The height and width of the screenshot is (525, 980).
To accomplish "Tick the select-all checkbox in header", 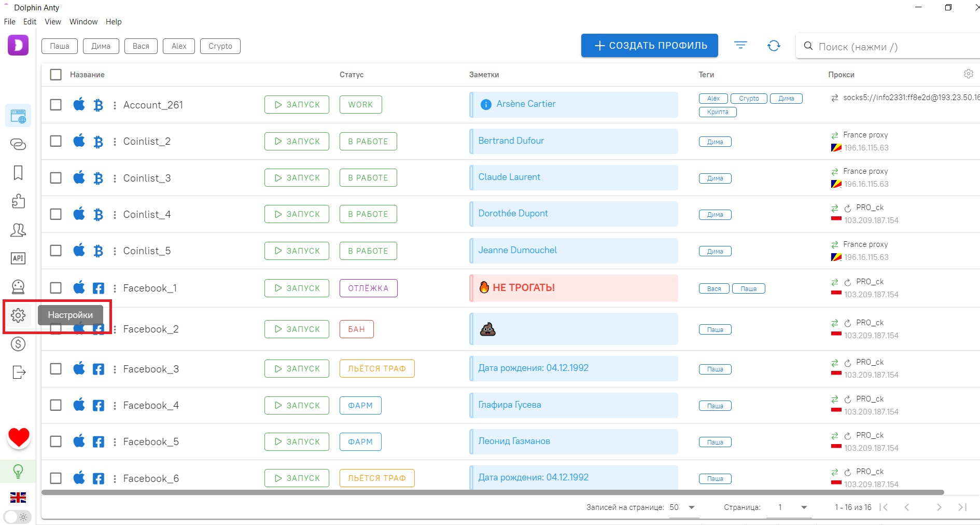I will tap(55, 75).
